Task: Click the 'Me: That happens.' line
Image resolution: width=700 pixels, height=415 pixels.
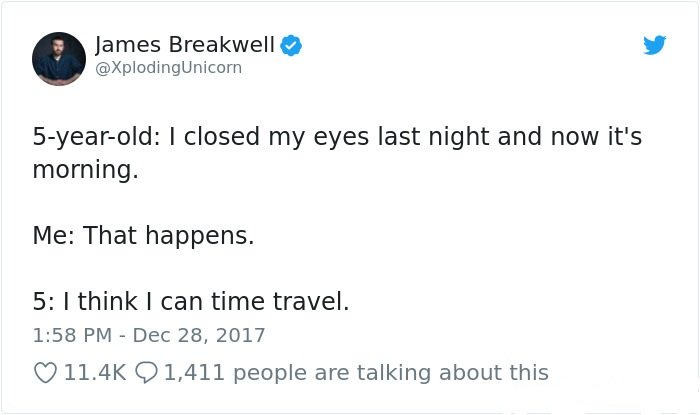Action: point(143,235)
